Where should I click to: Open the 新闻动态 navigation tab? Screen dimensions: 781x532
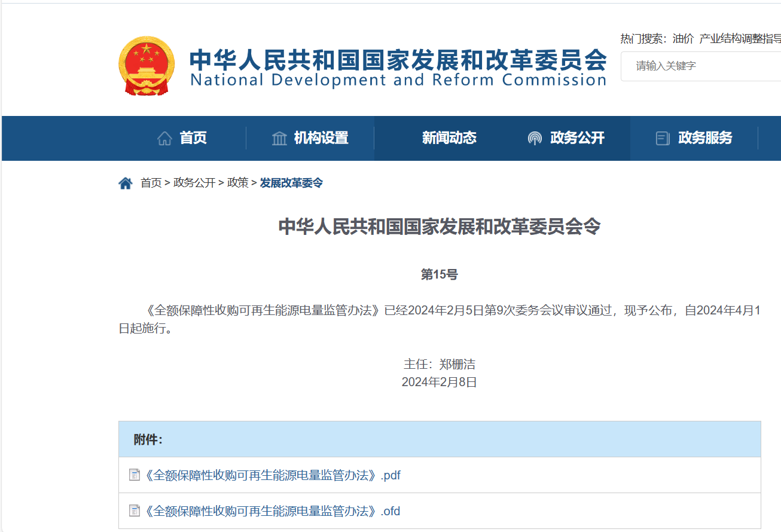click(438, 138)
